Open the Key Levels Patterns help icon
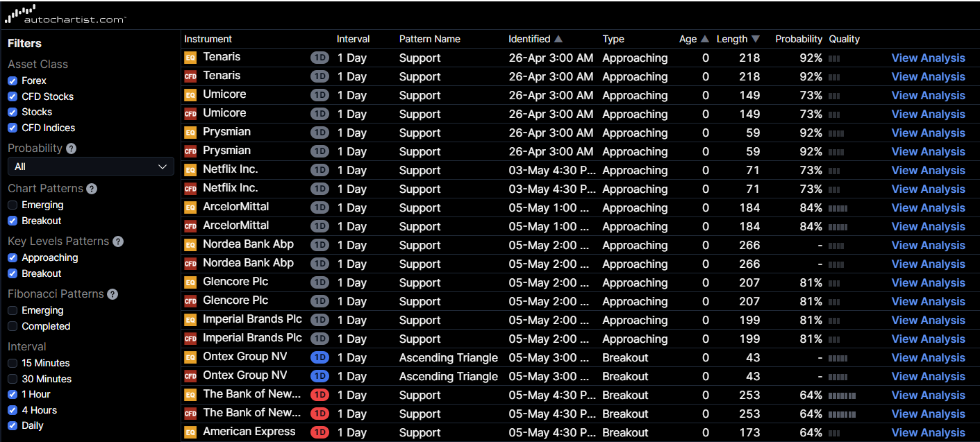Screen dimensions: 980x442 point(118,241)
